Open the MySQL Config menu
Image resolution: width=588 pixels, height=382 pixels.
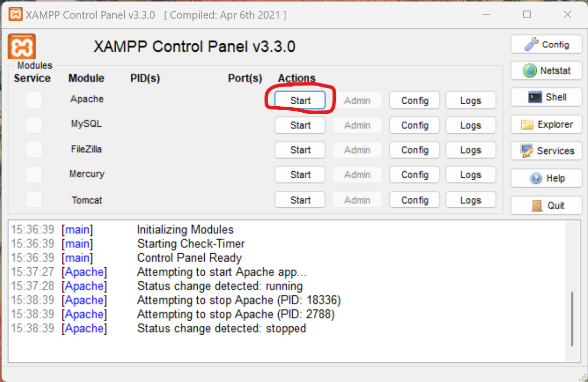pyautogui.click(x=414, y=125)
